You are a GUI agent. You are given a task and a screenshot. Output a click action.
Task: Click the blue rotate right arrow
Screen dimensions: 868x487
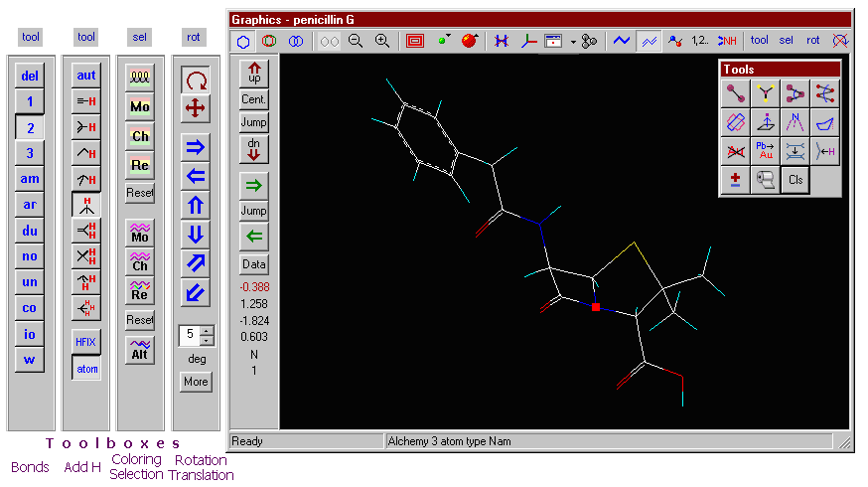[196, 147]
